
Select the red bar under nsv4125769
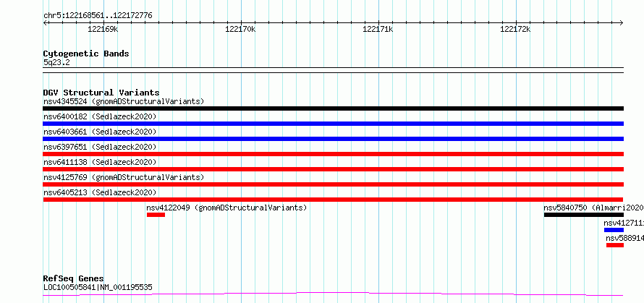(x=333, y=184)
